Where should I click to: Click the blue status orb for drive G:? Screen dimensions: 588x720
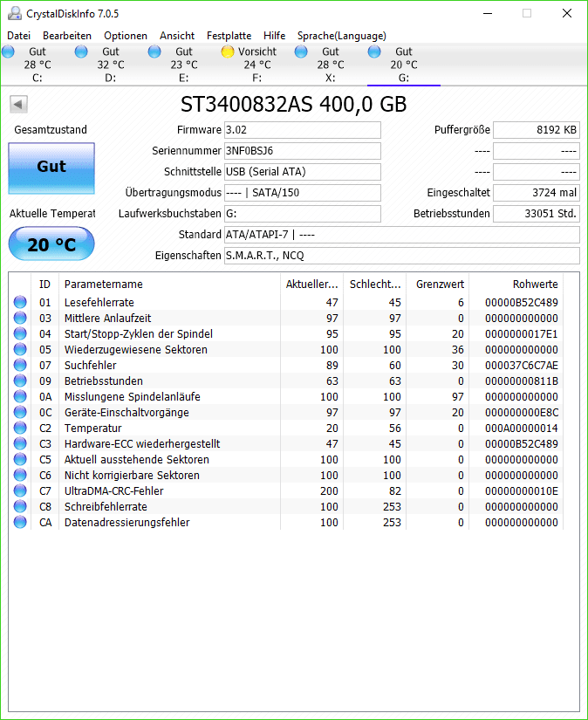pos(374,51)
